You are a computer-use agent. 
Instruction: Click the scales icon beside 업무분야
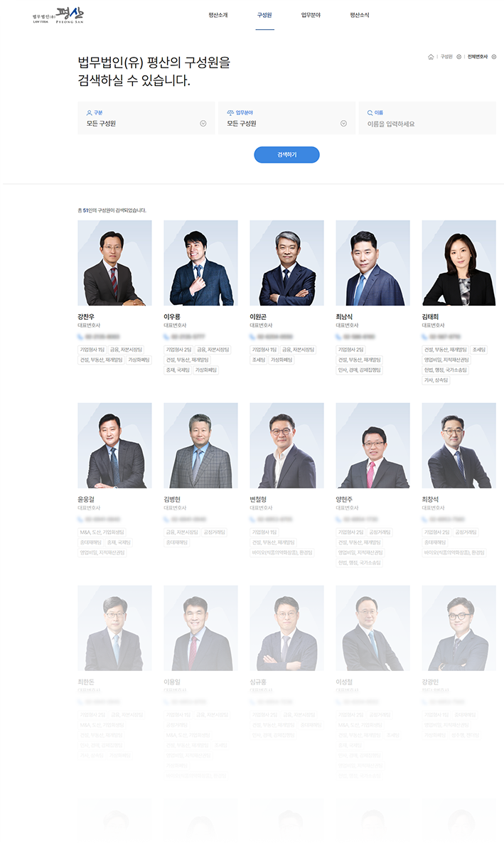coord(230,113)
